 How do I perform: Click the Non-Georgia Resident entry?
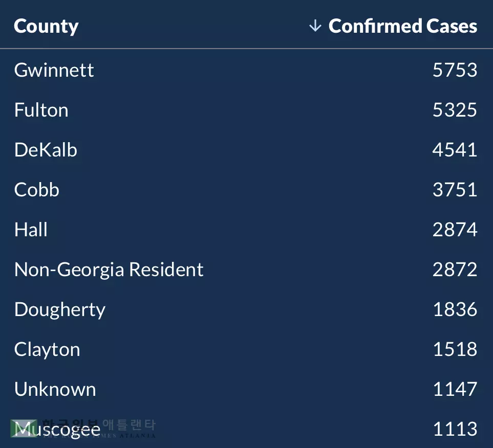point(109,270)
